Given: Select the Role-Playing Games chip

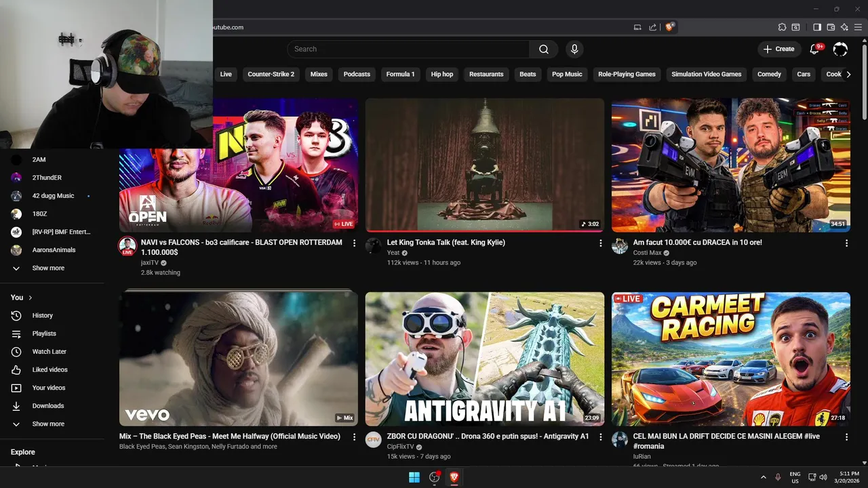Looking at the screenshot, I should 627,75.
